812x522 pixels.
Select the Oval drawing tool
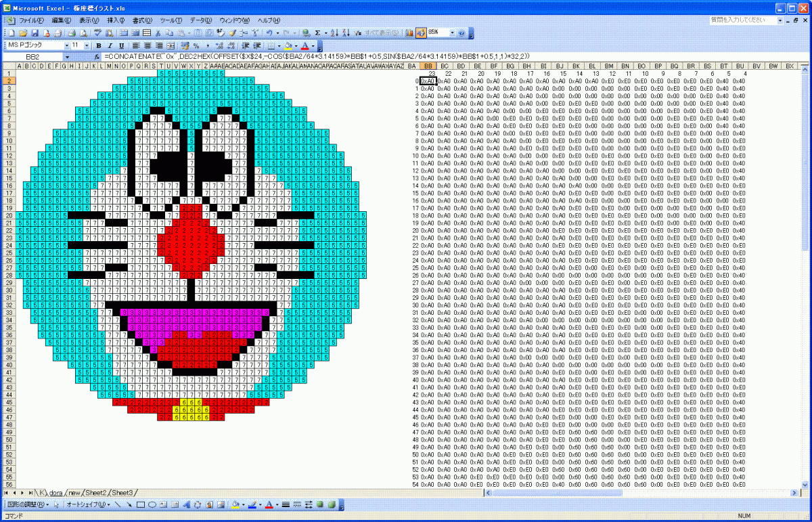152,504
